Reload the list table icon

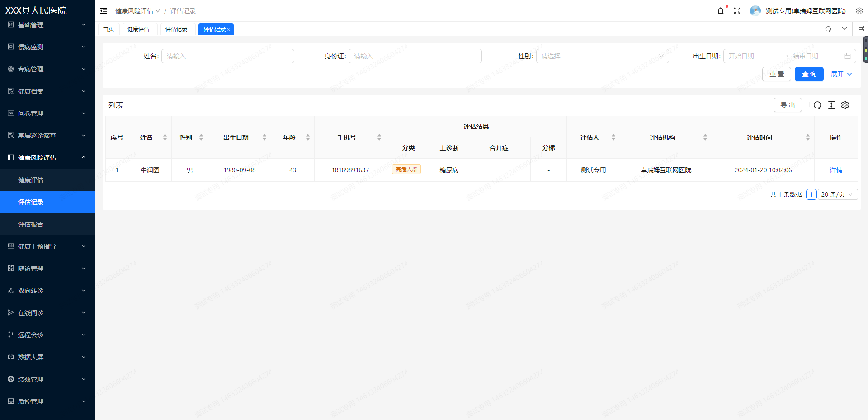[x=817, y=105]
